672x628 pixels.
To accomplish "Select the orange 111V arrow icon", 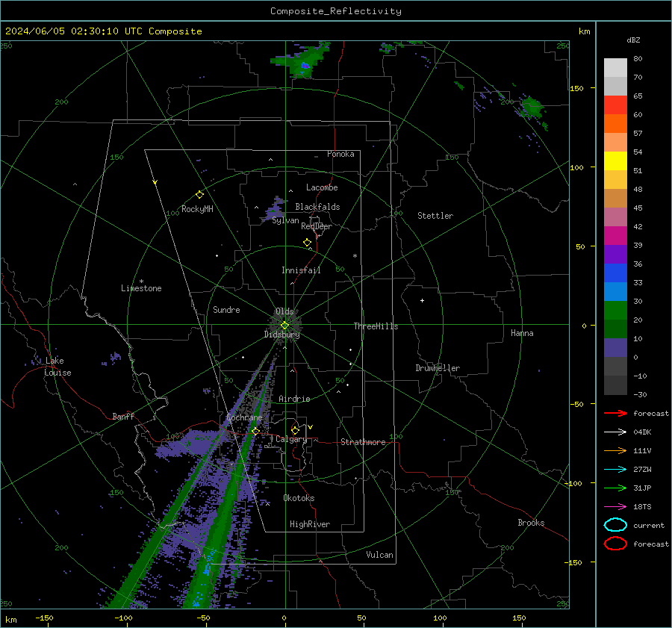I will pos(615,450).
